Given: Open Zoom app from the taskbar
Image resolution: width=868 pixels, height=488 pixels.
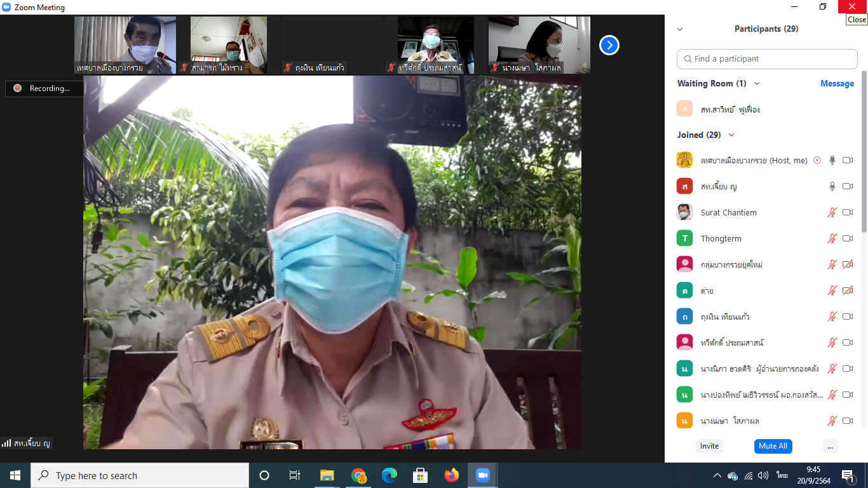Looking at the screenshot, I should point(482,475).
